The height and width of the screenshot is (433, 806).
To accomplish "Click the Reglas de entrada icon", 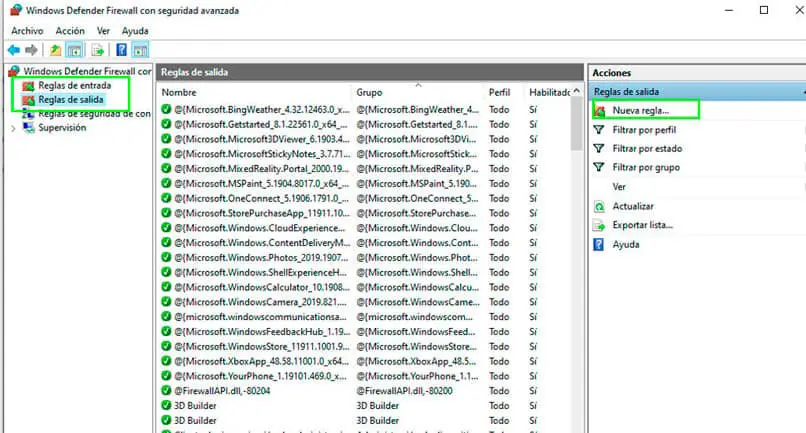I will (29, 85).
